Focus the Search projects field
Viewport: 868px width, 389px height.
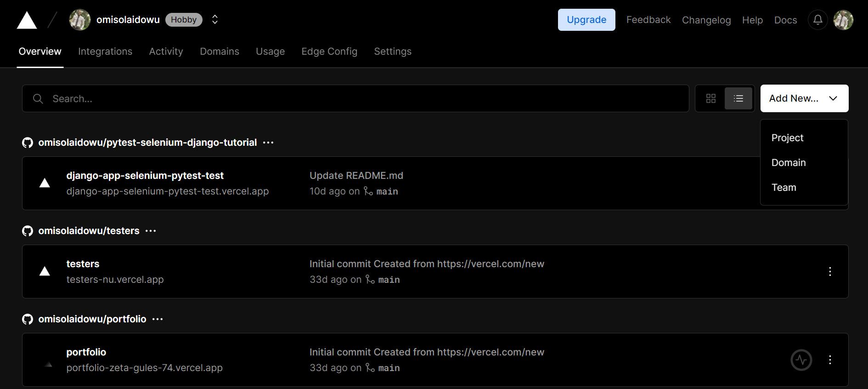355,98
